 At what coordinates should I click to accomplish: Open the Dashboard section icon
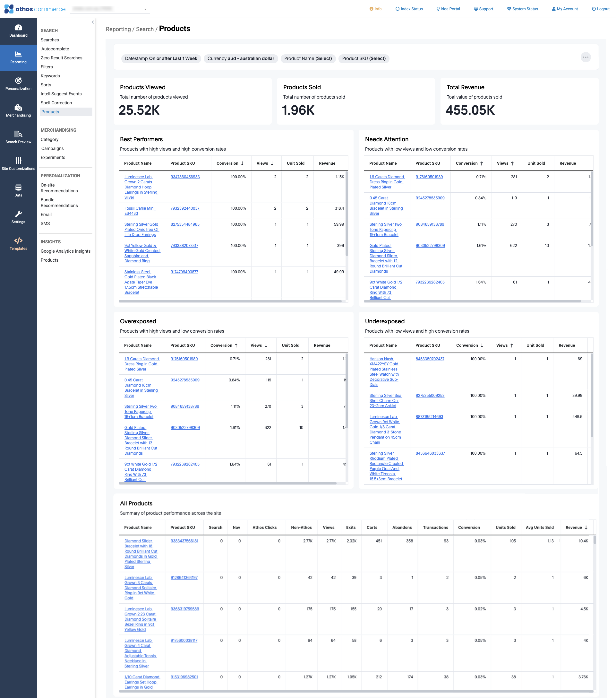click(18, 28)
